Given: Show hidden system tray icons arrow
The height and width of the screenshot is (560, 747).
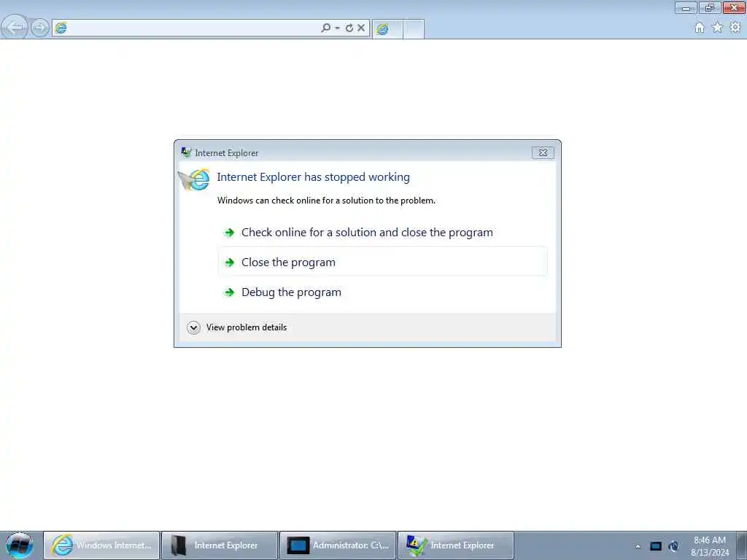Looking at the screenshot, I should click(638, 546).
